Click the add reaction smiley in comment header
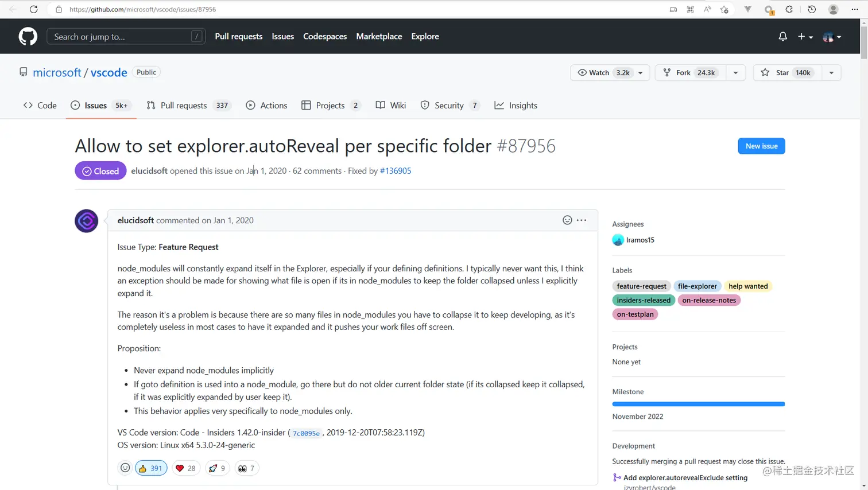The image size is (868, 490). 567,220
